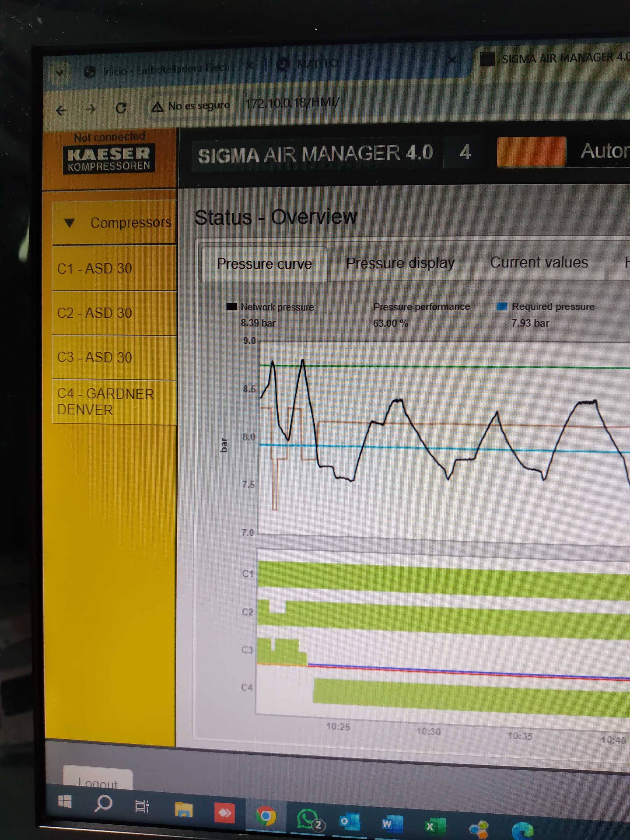Image resolution: width=630 pixels, height=840 pixels.
Task: Click the Required pressure blue legend swatch
Action: click(502, 306)
